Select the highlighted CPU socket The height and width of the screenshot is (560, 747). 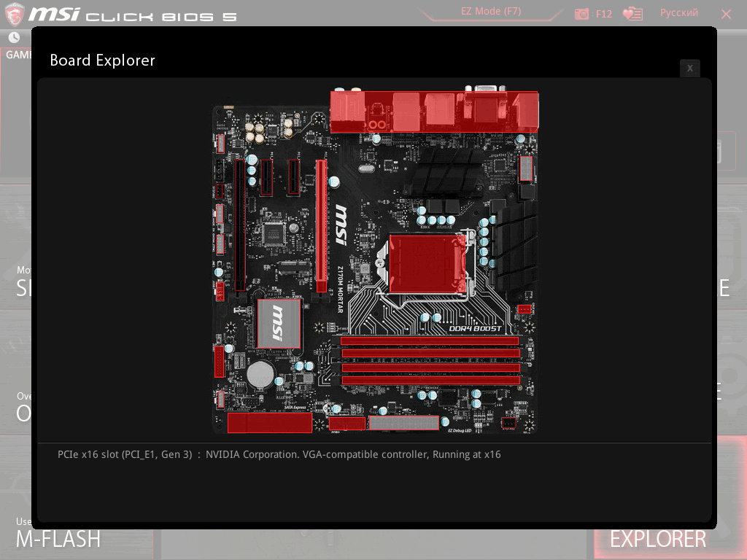point(427,263)
